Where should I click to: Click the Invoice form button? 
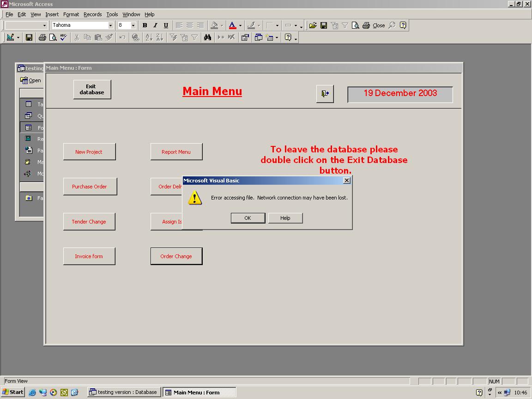tap(89, 256)
